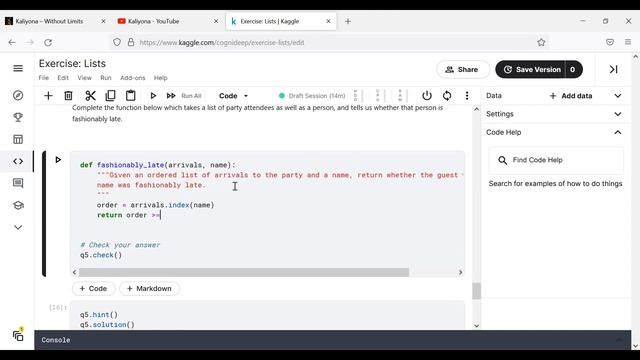
Task: Add a code cell with + Code button
Action: (93, 289)
